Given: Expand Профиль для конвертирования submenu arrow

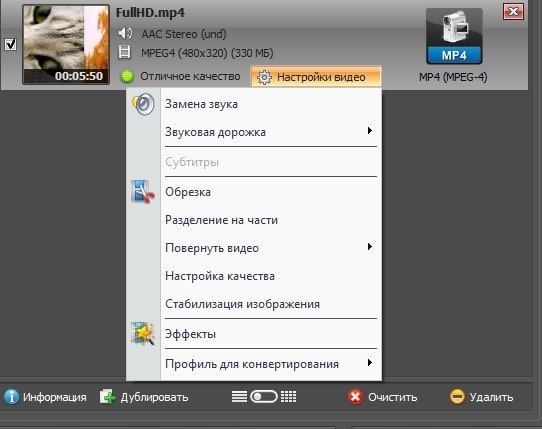Looking at the screenshot, I should 370,363.
